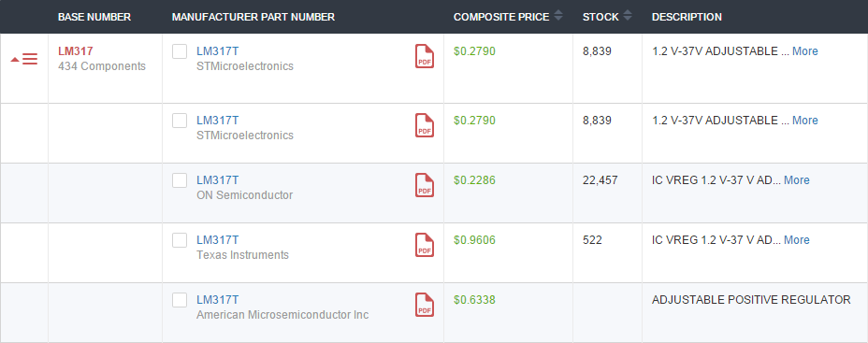The height and width of the screenshot is (343, 868).
Task: Check STMicroelectronics checkbox in row lacking base number
Action: point(180,121)
